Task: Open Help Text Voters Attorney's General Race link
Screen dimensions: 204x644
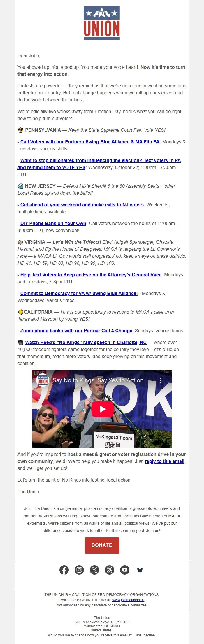Action: pos(91,275)
